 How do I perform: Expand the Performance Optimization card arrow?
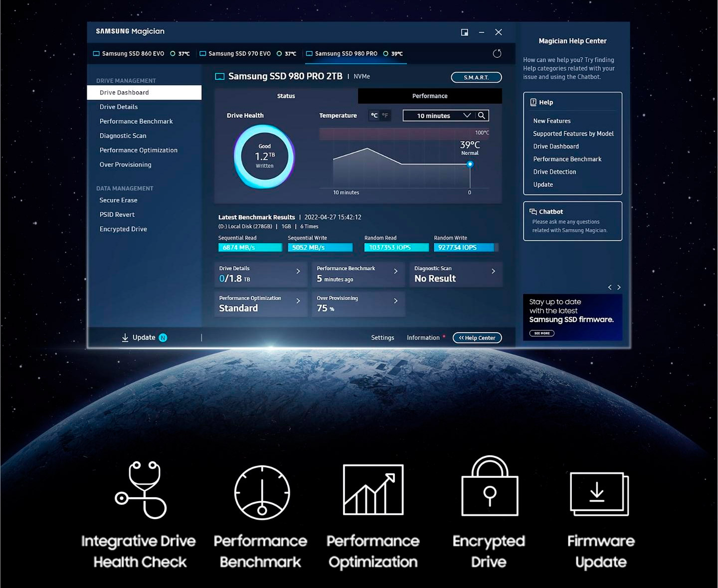(x=298, y=301)
